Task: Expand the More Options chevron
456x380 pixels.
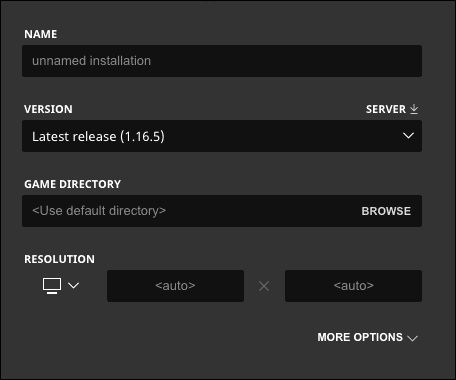Action: pos(413,338)
